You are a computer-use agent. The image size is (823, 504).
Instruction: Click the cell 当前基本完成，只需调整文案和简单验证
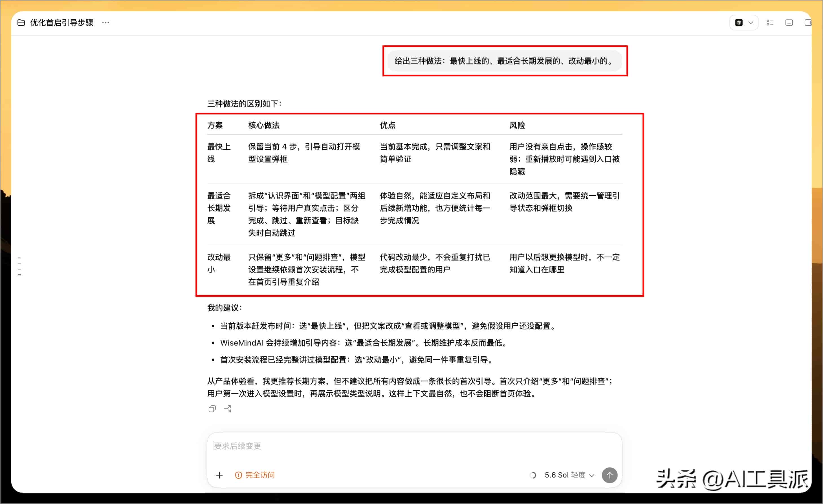pyautogui.click(x=435, y=153)
